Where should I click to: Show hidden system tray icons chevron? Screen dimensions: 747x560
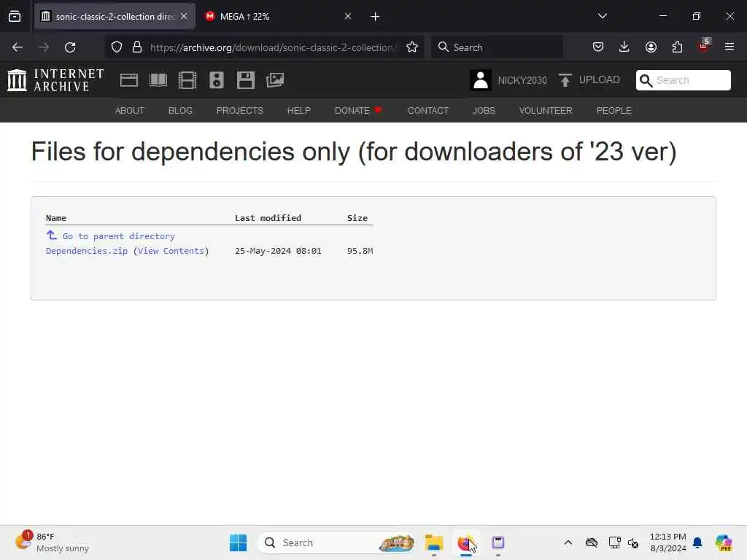pos(568,542)
